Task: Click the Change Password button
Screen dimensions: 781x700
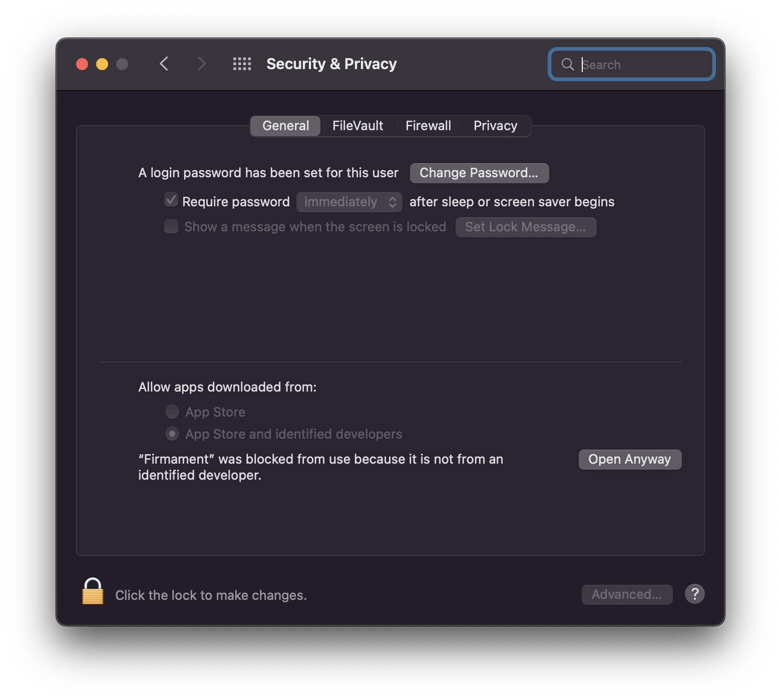Action: click(x=479, y=173)
